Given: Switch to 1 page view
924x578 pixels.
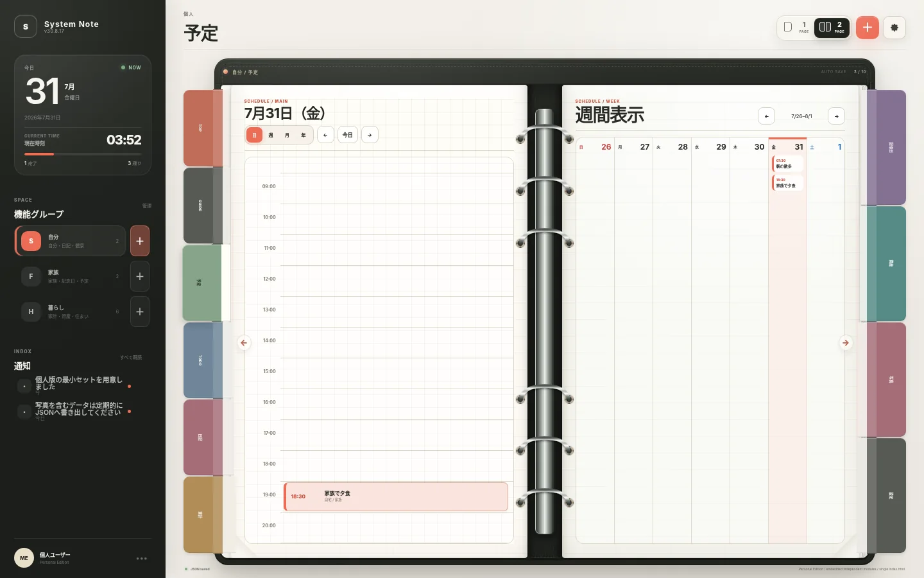Looking at the screenshot, I should tap(796, 28).
